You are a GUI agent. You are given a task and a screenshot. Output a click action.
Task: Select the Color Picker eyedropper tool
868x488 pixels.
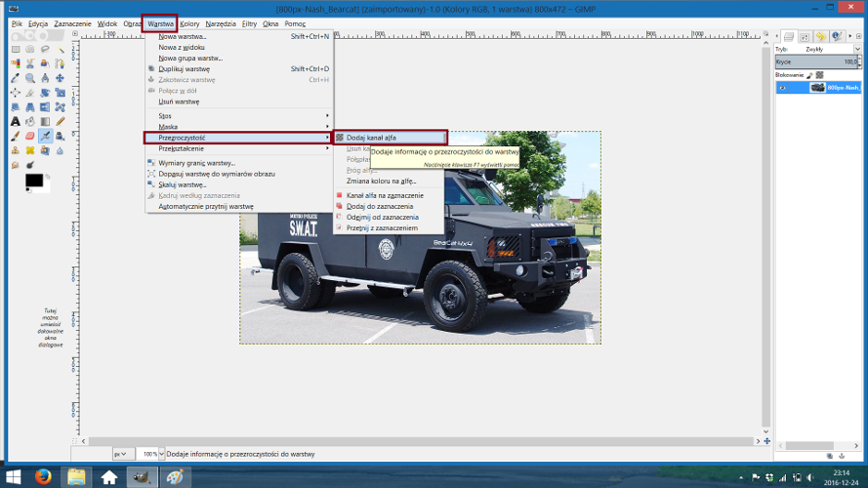click(16, 78)
